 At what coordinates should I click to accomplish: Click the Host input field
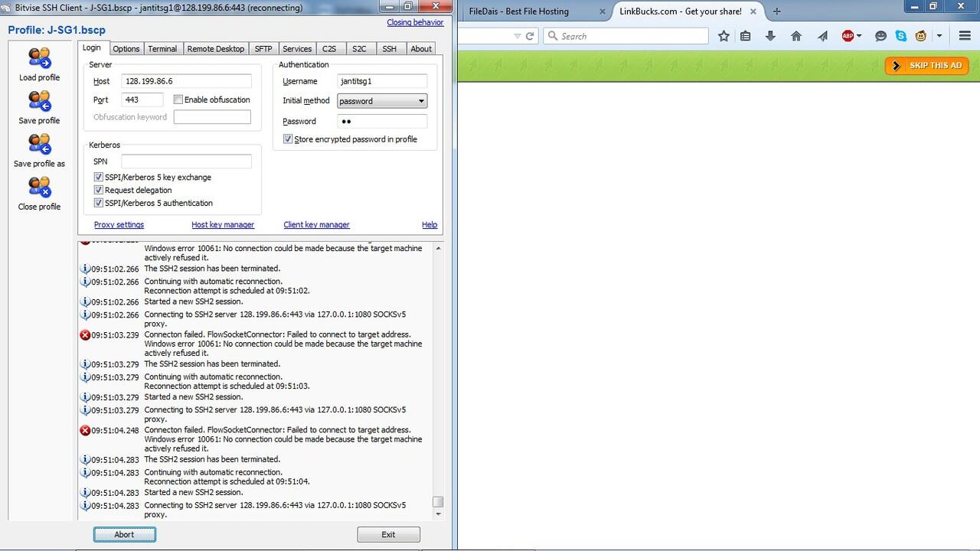click(x=186, y=81)
